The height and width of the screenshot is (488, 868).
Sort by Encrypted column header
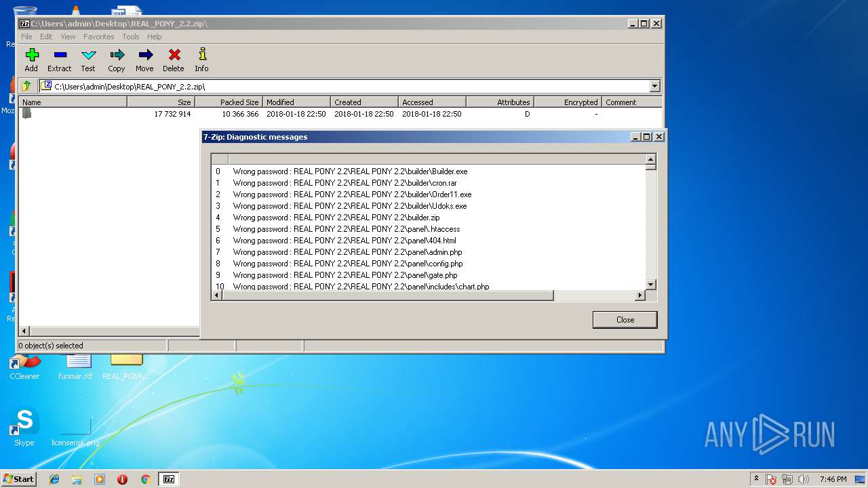(x=568, y=102)
